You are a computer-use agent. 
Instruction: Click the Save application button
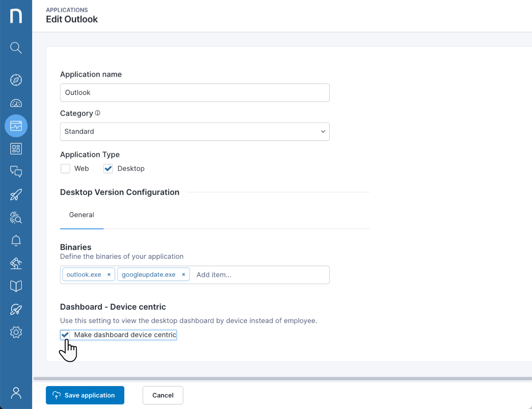tap(85, 395)
